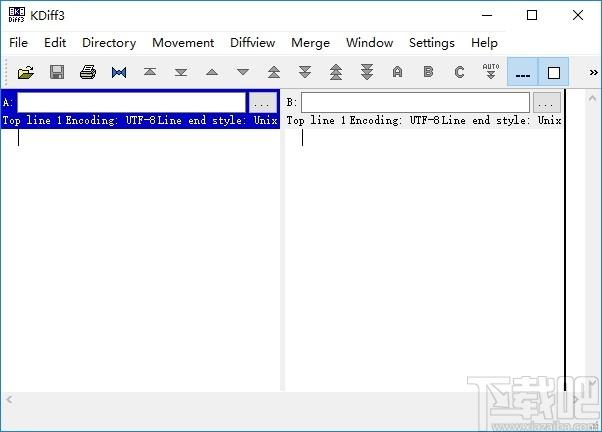Screen dimensions: 602x432
Task: Go to previous unsolved conflict triple up arrow
Action: 336,72
